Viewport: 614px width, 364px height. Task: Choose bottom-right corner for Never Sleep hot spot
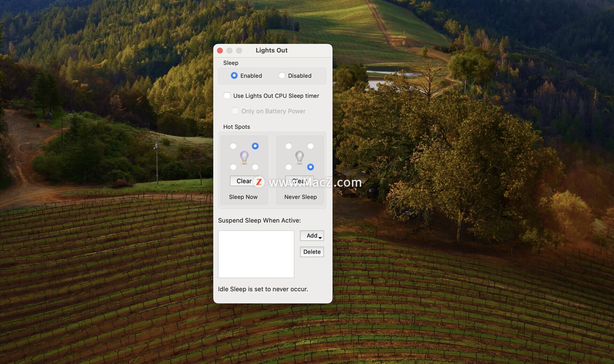coord(311,167)
